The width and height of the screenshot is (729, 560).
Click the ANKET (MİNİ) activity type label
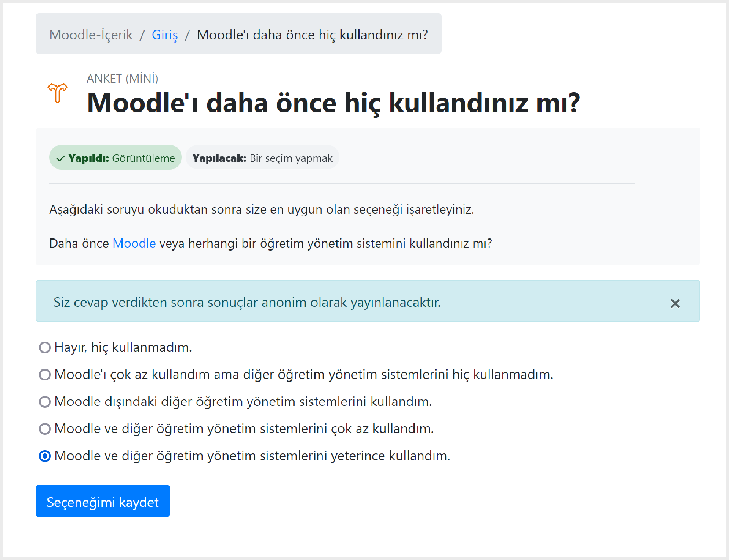click(122, 79)
